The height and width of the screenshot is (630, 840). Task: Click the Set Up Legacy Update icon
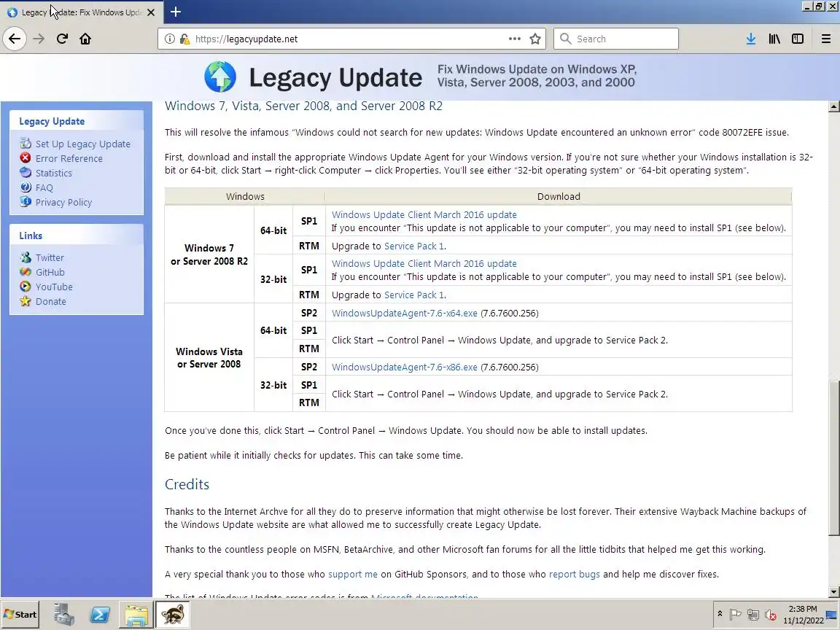click(x=26, y=143)
